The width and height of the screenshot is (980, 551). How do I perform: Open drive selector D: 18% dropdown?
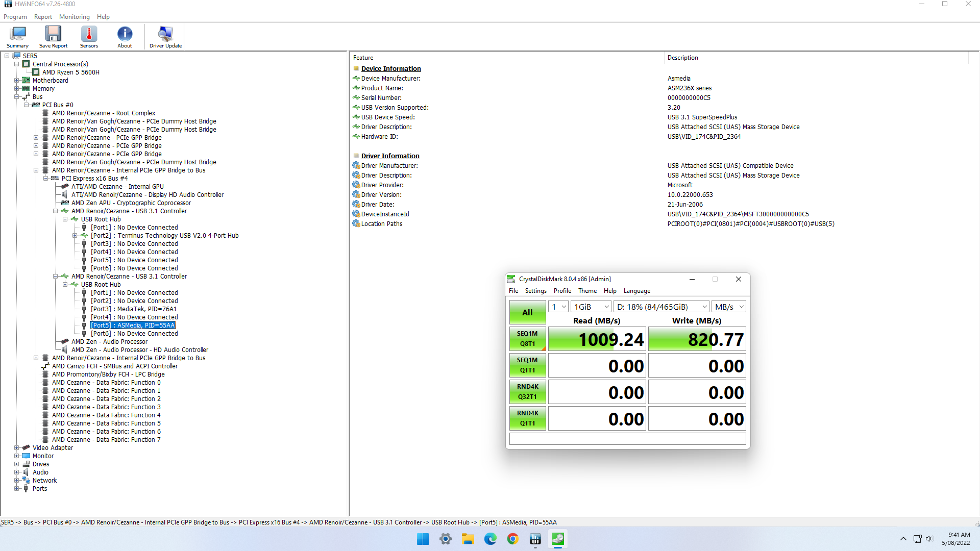click(661, 307)
